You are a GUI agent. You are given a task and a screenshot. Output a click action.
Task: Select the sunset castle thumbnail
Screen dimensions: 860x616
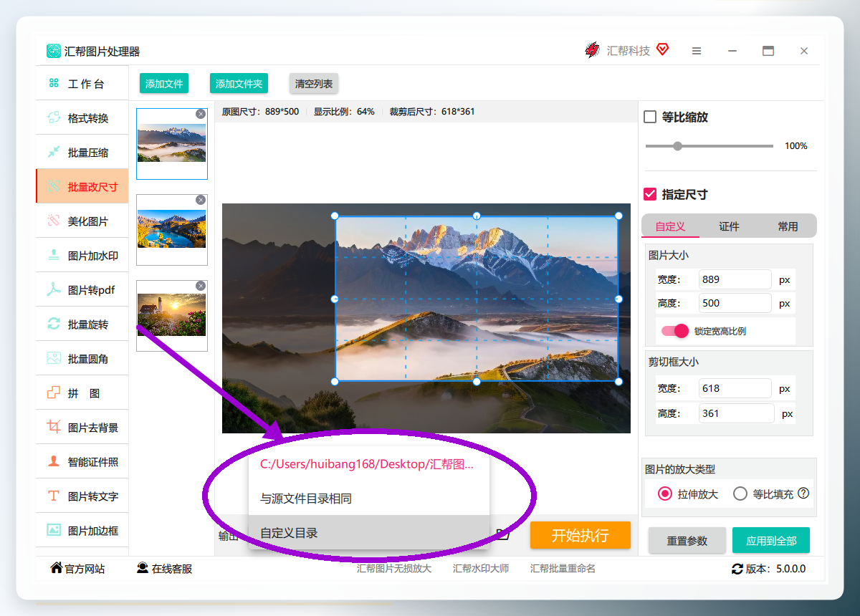[x=172, y=315]
